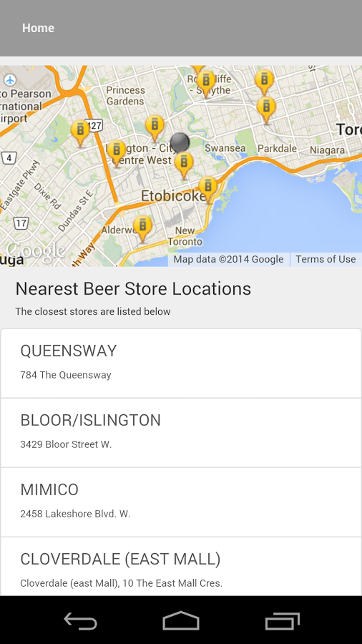Open the QUEENSWAY store entry
This screenshot has width=362, height=644.
181,363
